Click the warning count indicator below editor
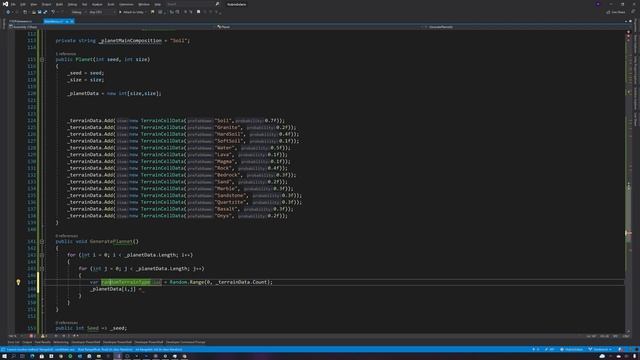The image size is (640, 360). pos(43,336)
